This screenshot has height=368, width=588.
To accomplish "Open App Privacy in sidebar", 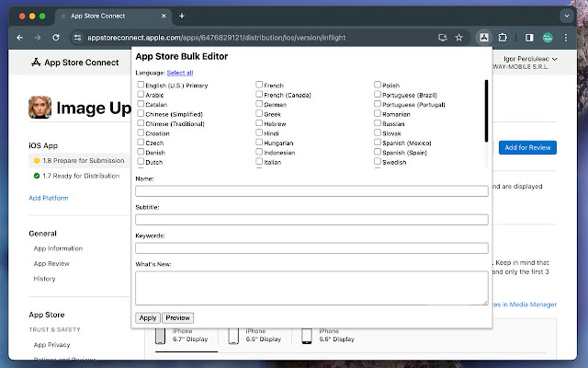I will pyautogui.click(x=52, y=345).
